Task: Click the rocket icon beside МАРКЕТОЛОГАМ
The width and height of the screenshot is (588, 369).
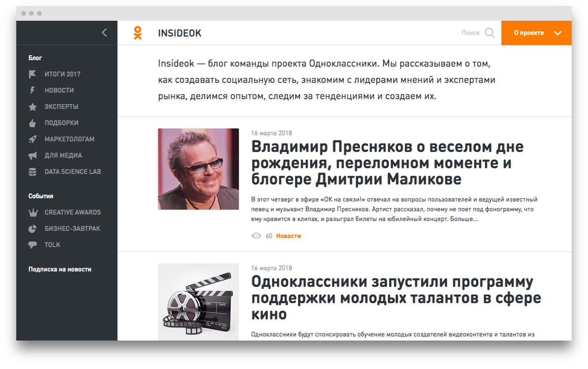Action: pos(33,139)
